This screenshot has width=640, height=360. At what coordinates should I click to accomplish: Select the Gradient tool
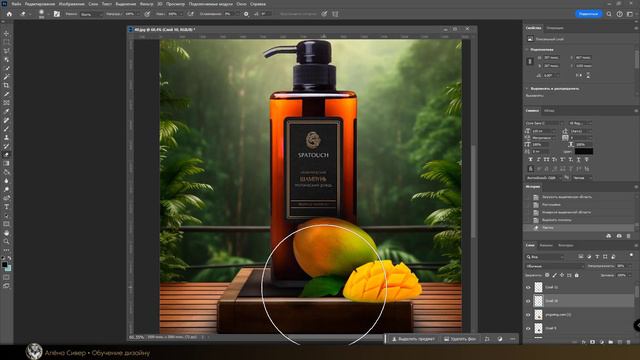[6, 163]
